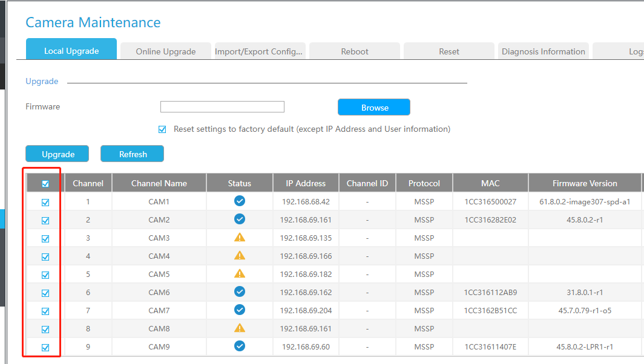Screen dimensions: 644x364
Task: Click MAC address 1CC316282E02
Action: coord(490,219)
